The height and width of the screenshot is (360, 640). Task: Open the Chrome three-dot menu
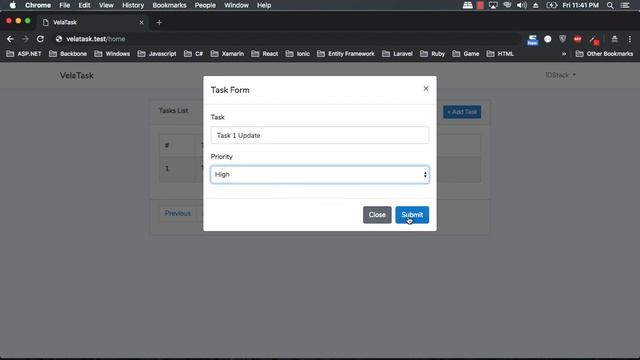click(630, 39)
